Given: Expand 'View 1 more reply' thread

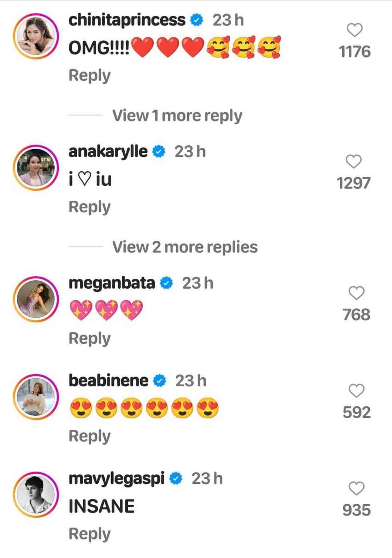Looking at the screenshot, I should point(177,116).
